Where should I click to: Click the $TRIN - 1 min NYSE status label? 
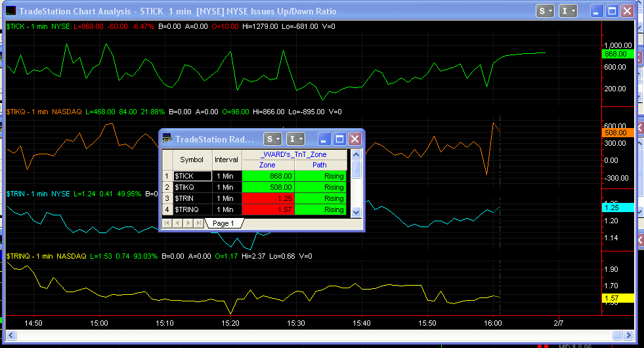tap(38, 194)
